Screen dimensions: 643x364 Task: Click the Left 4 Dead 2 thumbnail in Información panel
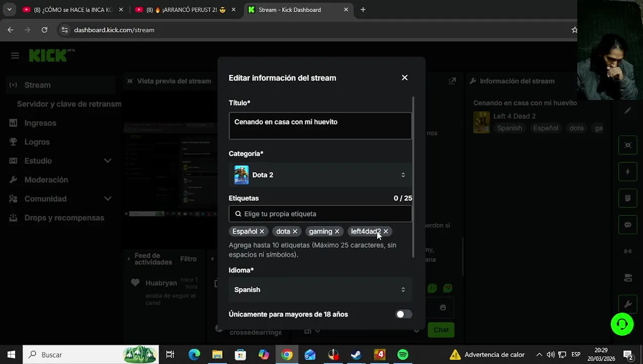pos(481,122)
